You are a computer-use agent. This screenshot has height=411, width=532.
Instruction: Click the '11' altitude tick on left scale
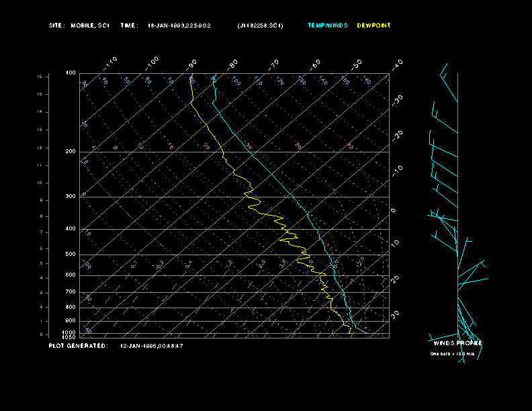pyautogui.click(x=40, y=165)
